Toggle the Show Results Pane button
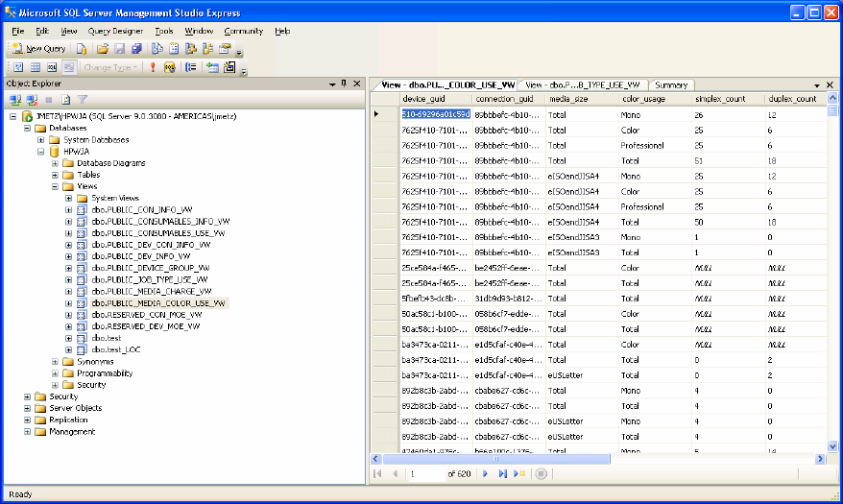Image resolution: width=843 pixels, height=504 pixels. pos(69,67)
